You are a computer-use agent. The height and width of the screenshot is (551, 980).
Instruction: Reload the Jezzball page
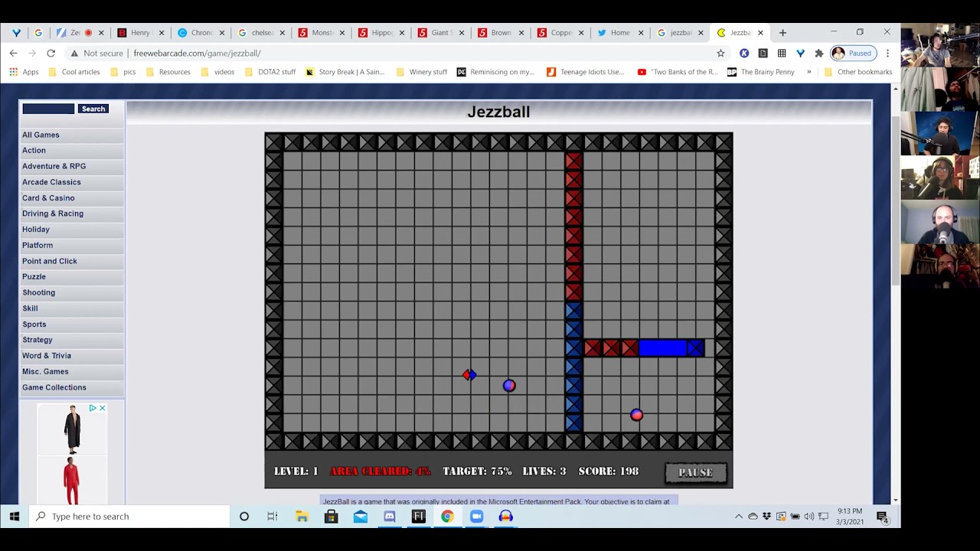tap(51, 53)
